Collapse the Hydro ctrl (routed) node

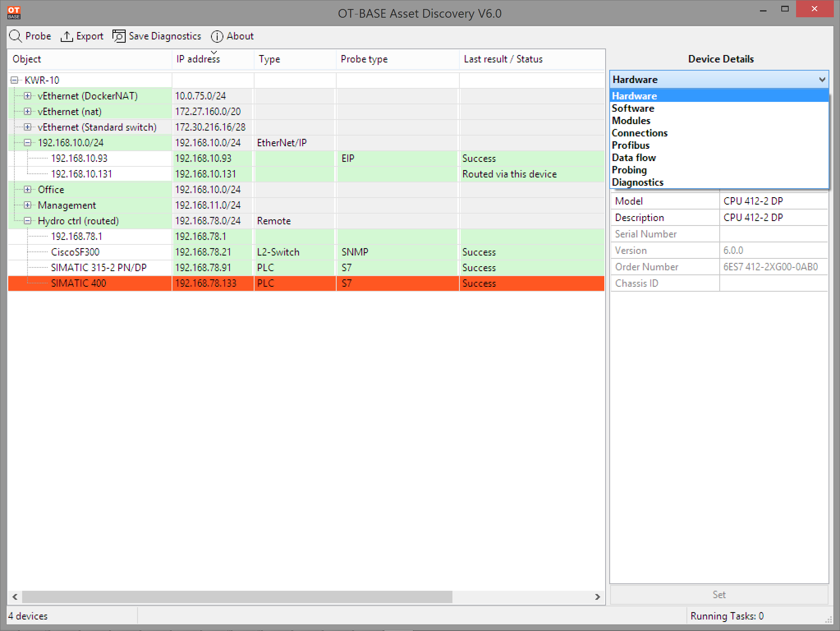[x=28, y=221]
